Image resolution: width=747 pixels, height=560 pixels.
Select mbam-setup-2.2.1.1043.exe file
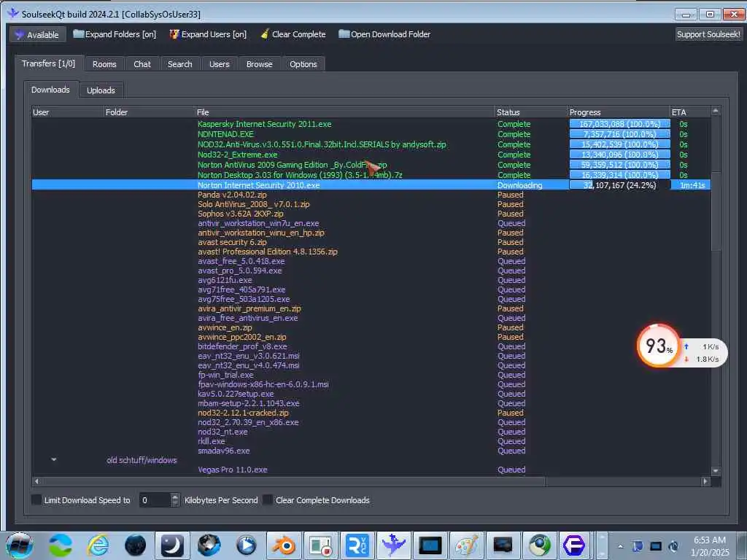[249, 403]
